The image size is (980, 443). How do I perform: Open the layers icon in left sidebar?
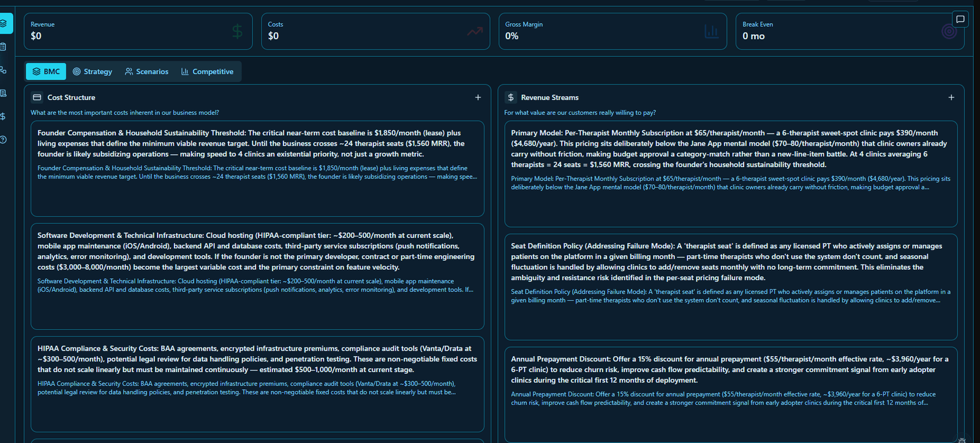4,23
